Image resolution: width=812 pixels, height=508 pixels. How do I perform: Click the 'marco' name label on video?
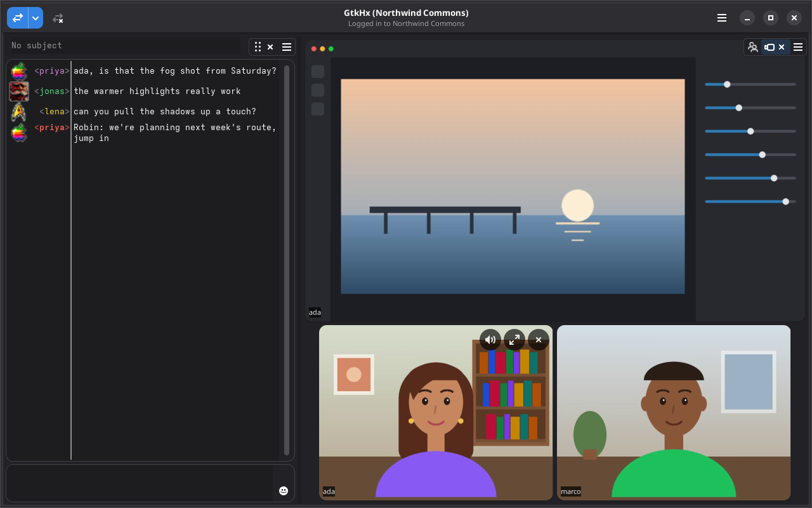571,491
